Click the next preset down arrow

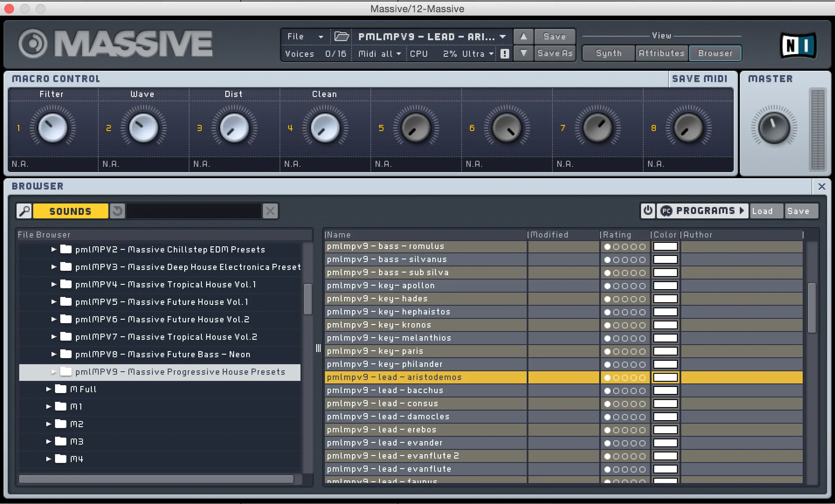523,53
